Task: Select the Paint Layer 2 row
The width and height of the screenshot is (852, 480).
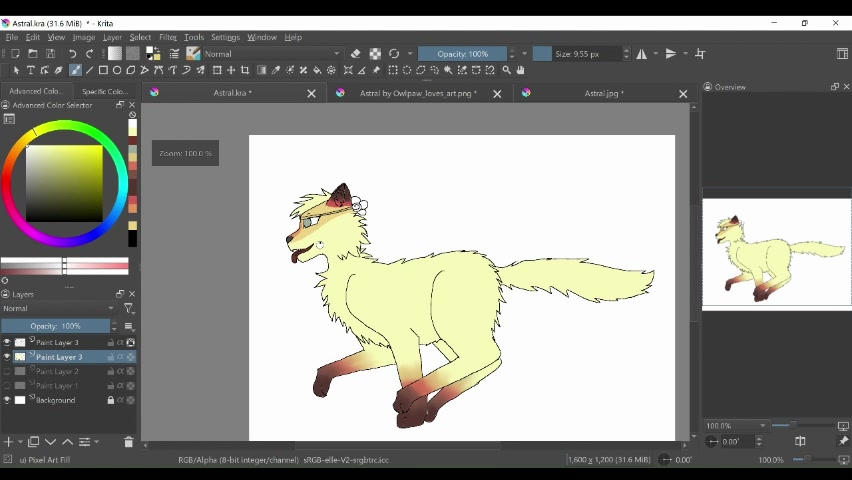Action: click(x=68, y=371)
